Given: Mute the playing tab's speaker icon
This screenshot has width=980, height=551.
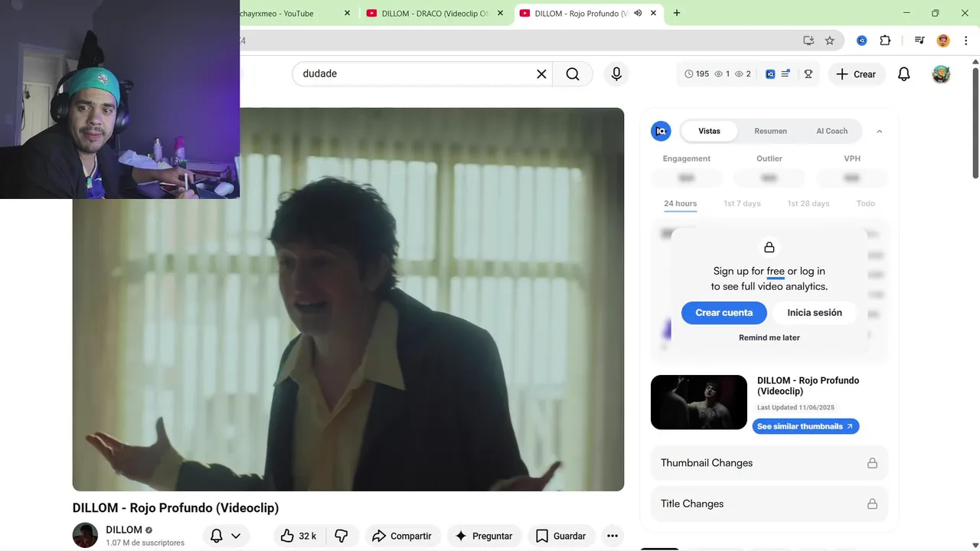Looking at the screenshot, I should click(638, 13).
